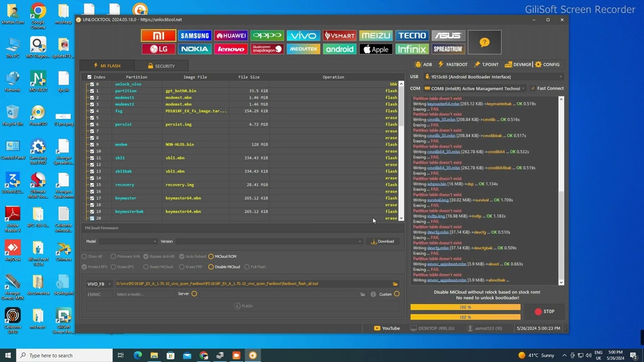
Task: Select the Samsung brand icon
Action: pyautogui.click(x=195, y=36)
